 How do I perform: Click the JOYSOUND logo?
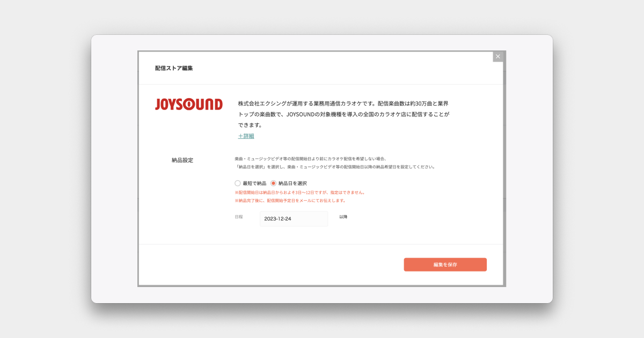coord(188,104)
